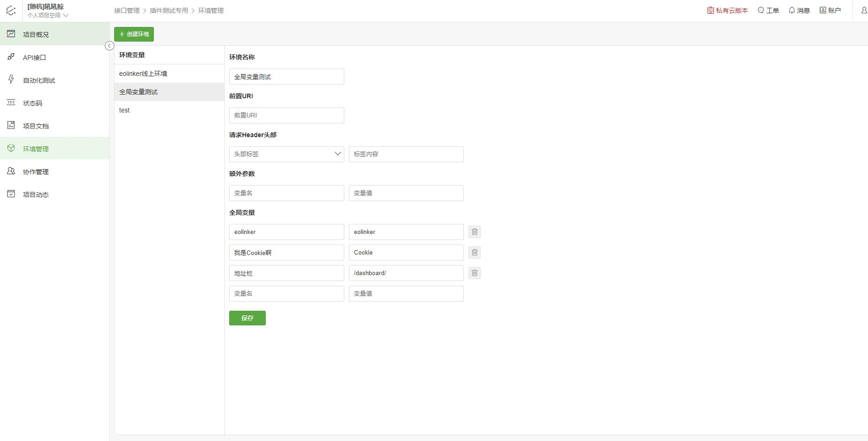Click 接口管理 breadcrumb link
The width and height of the screenshot is (868, 441).
[127, 11]
